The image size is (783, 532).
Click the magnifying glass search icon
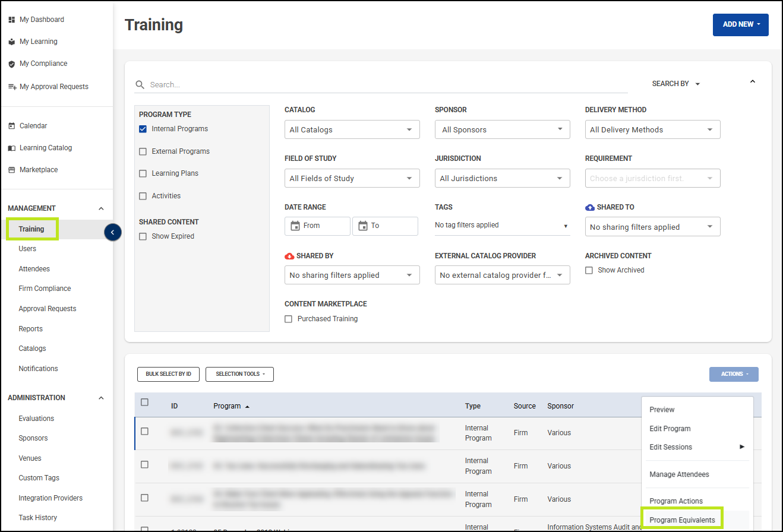click(x=140, y=85)
